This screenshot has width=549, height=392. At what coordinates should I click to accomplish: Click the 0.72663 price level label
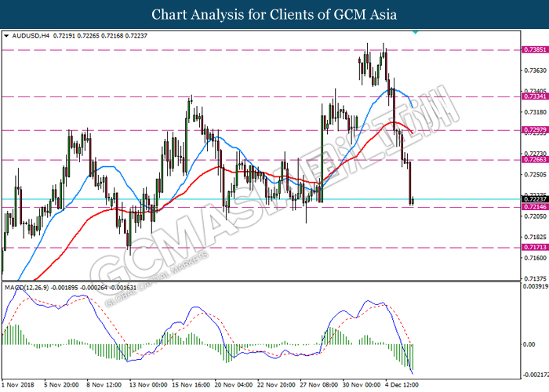coord(535,160)
